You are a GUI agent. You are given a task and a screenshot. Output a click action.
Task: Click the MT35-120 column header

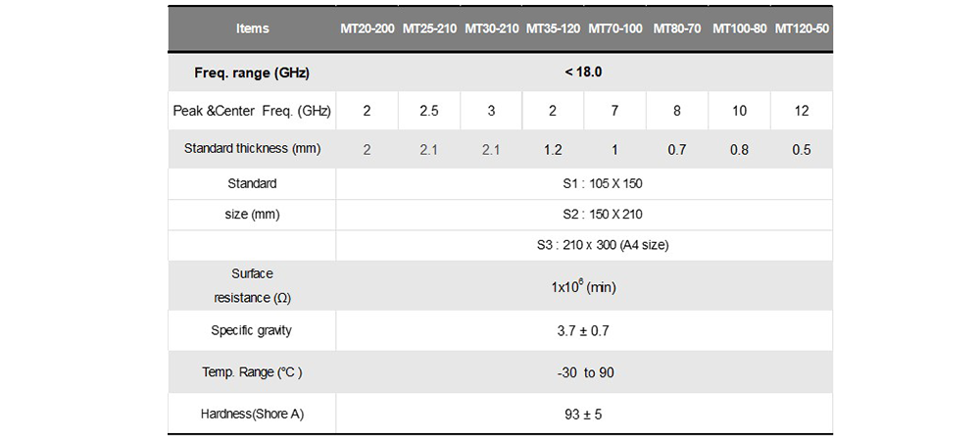(553, 28)
